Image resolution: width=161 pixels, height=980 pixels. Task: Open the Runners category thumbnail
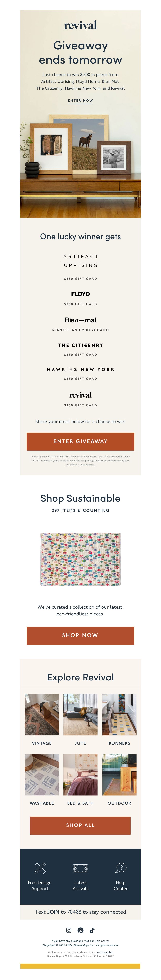pyautogui.click(x=120, y=715)
